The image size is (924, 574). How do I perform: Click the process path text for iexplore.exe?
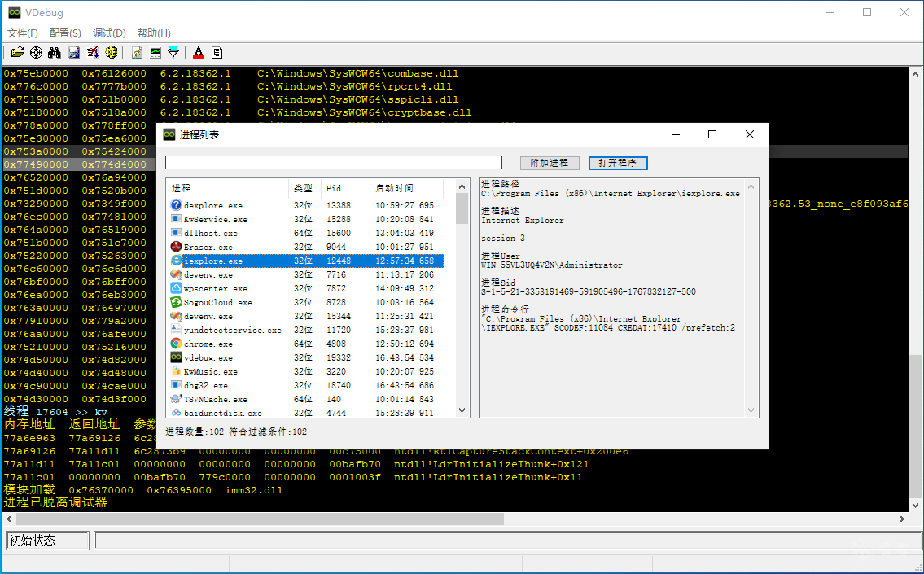coord(611,193)
